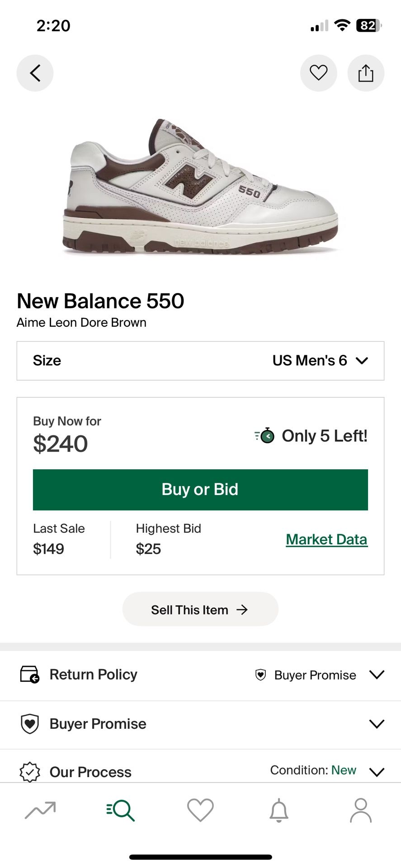Viewport: 401px width, 868px height.
Task: Favorite the sneaker with the heart icon
Action: click(x=319, y=73)
